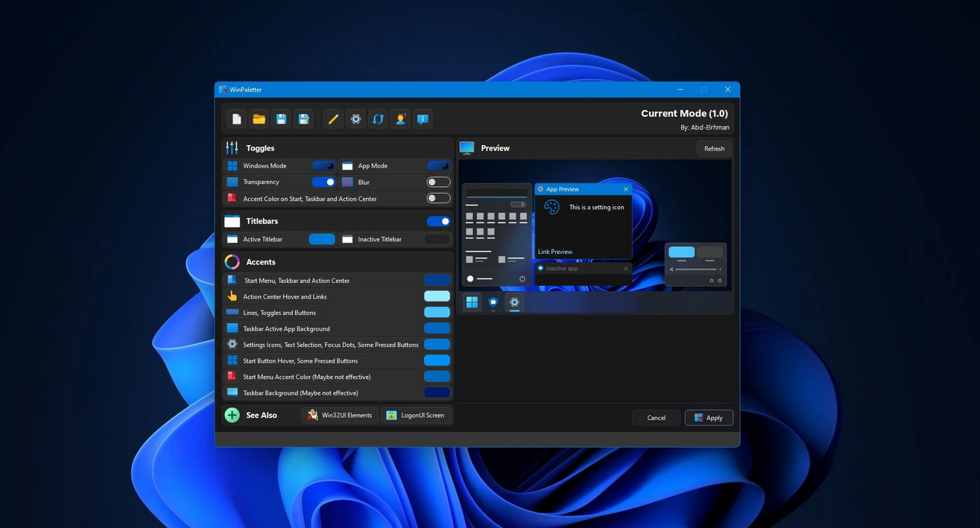Viewport: 980px width, 528px height.
Task: Click WinPaletter app icon in title bar
Action: pyautogui.click(x=223, y=89)
